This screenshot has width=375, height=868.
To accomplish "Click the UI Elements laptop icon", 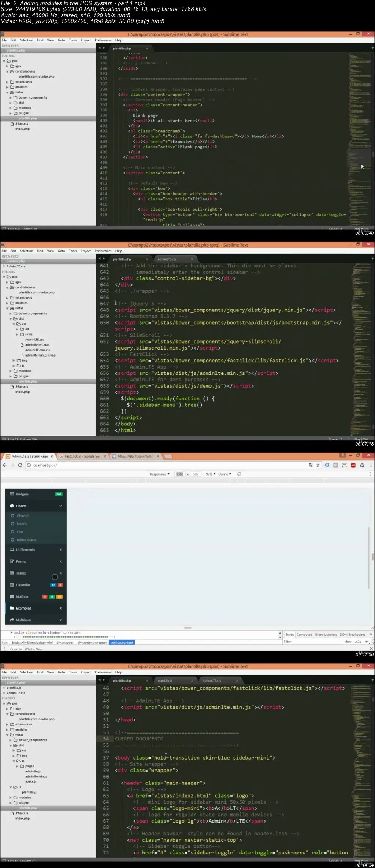I will point(12,550).
